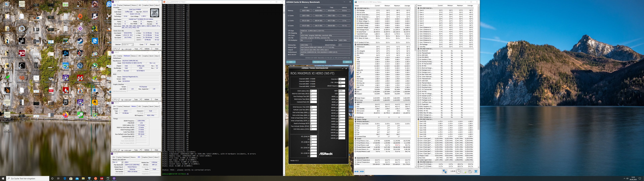Start HWiNFO logging with sheet-plus icon
Image resolution: width=644 pixels, height=181 pixels.
pos(464,171)
